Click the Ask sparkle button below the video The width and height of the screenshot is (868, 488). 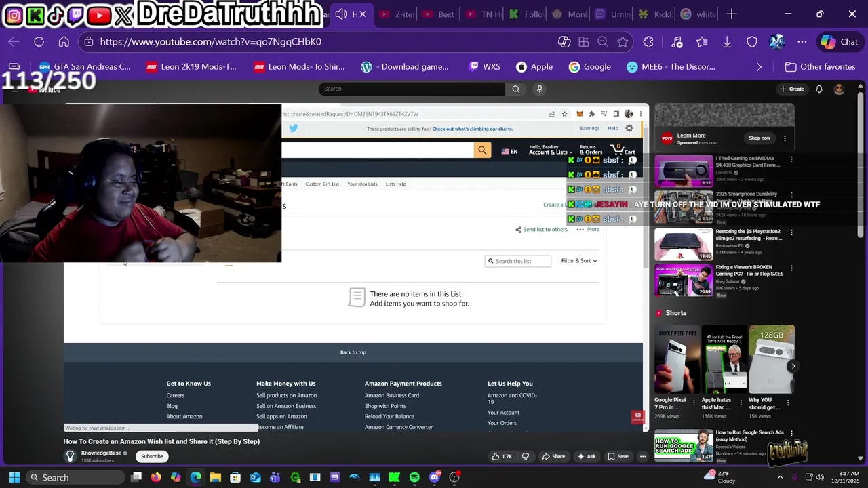pos(586,456)
